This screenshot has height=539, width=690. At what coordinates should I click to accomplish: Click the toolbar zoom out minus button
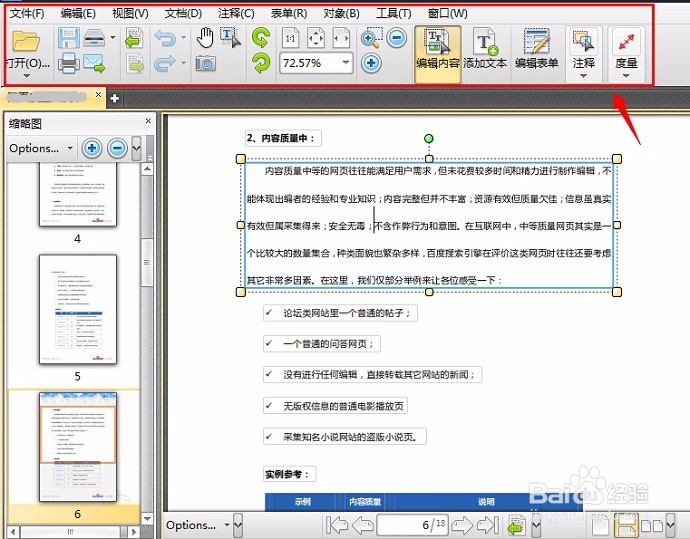pos(396,38)
